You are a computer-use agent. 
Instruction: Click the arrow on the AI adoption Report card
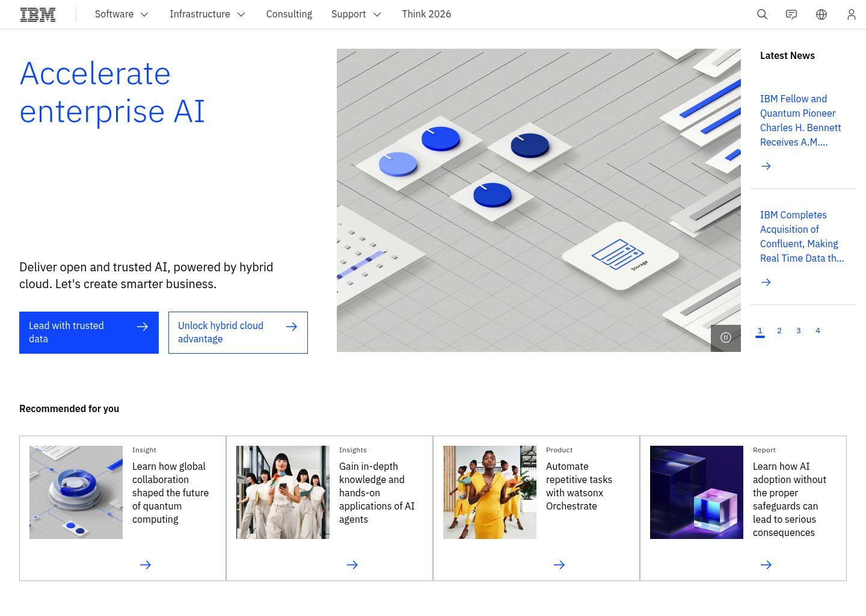[x=766, y=564]
